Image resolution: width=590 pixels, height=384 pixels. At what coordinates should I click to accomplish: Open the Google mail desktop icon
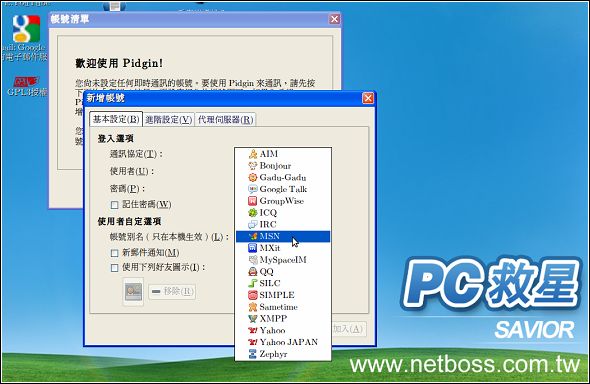coord(26,29)
